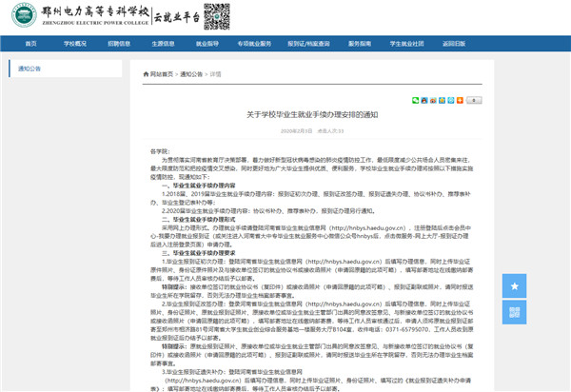Click the line starting 1.2018届、2019届毕业生
571x392 pixels.
[316, 194]
